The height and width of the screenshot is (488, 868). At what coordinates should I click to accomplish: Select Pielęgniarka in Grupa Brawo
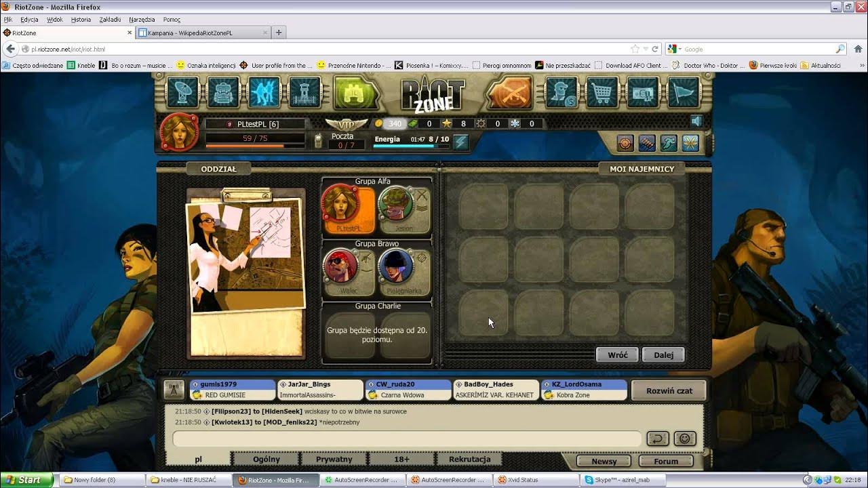404,272
